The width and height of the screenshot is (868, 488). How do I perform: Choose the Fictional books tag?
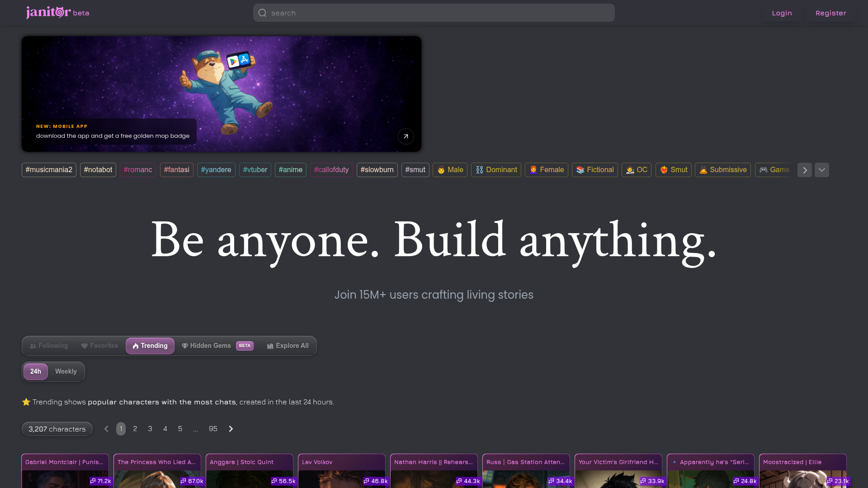(594, 170)
